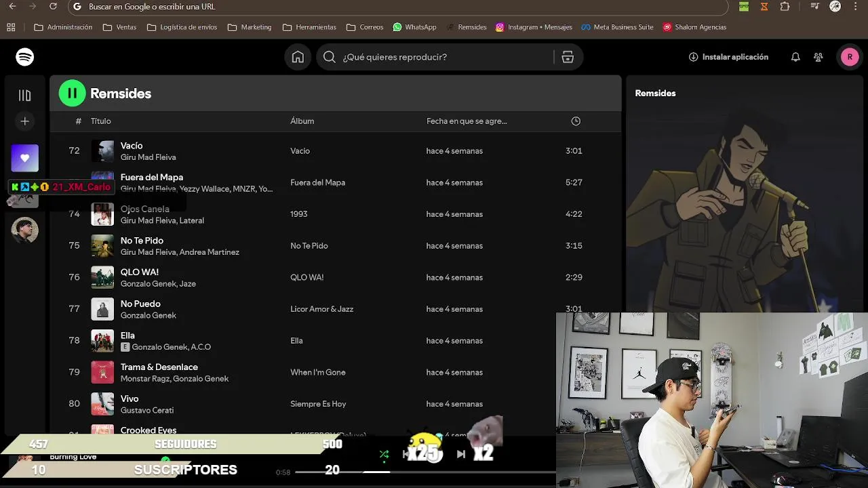Select the Vacío track title

click(x=132, y=146)
